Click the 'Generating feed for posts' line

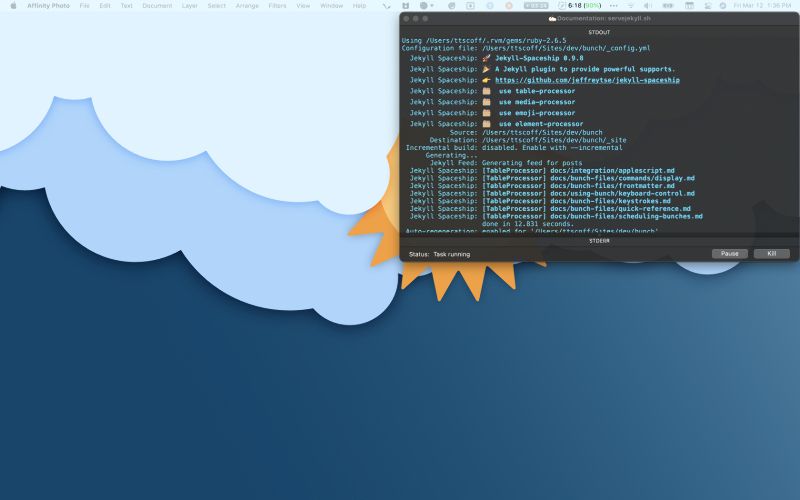coord(506,163)
